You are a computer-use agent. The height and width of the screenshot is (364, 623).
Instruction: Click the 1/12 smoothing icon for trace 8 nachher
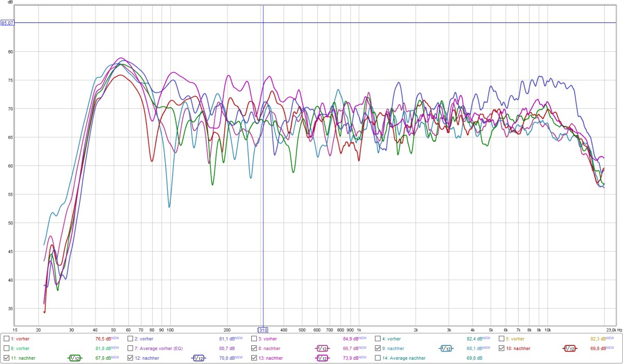point(322,348)
